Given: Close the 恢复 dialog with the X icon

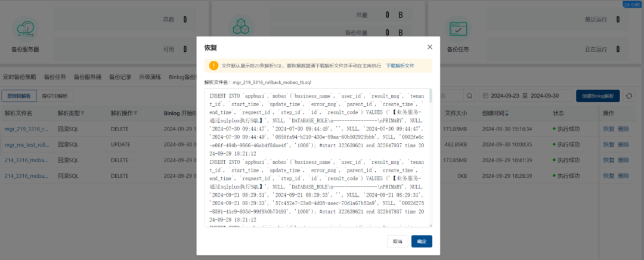Looking at the screenshot, I should (429, 47).
